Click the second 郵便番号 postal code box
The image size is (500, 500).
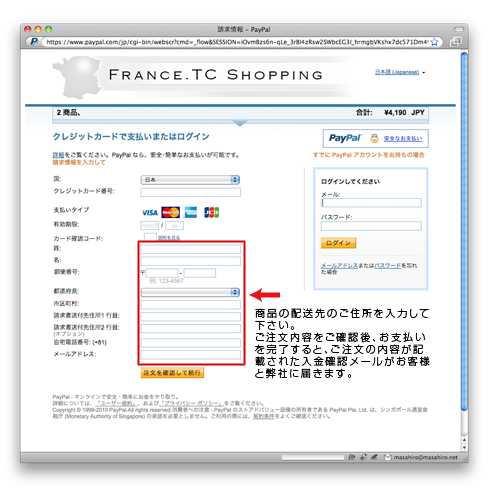click(x=200, y=273)
